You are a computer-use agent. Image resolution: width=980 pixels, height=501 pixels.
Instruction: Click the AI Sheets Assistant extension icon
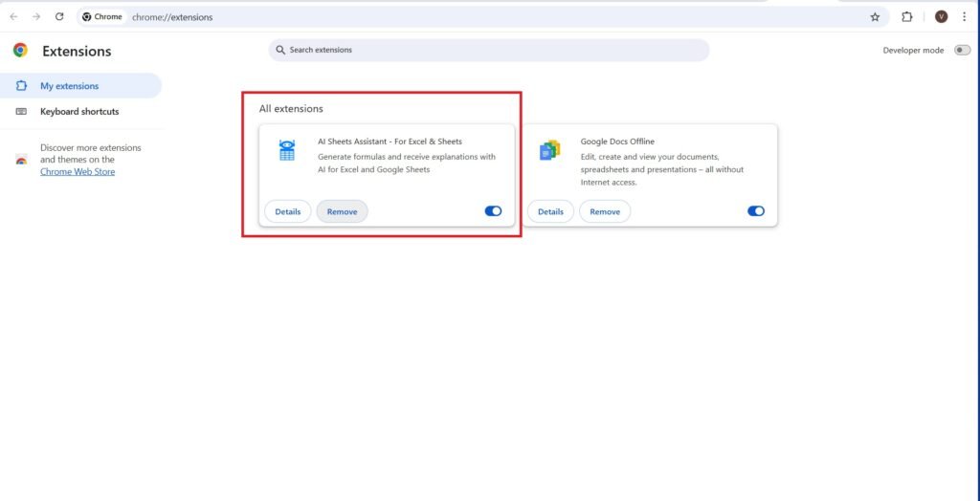(x=286, y=150)
